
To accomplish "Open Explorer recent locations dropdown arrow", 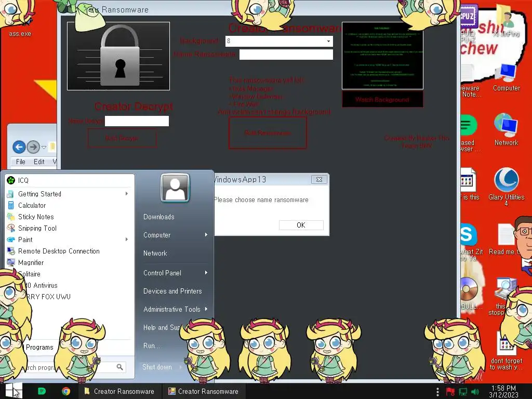I will pyautogui.click(x=44, y=147).
